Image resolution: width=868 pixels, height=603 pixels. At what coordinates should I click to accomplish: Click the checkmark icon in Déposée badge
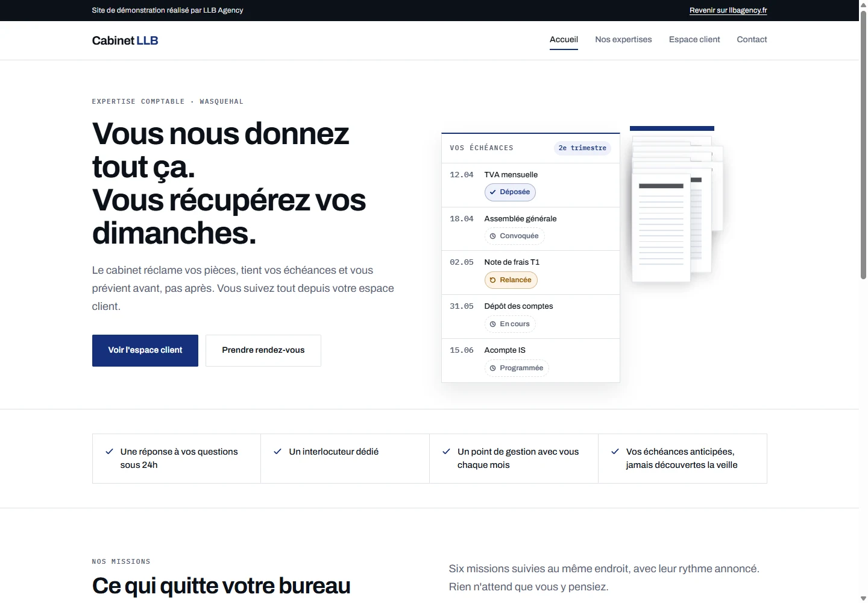(492, 192)
